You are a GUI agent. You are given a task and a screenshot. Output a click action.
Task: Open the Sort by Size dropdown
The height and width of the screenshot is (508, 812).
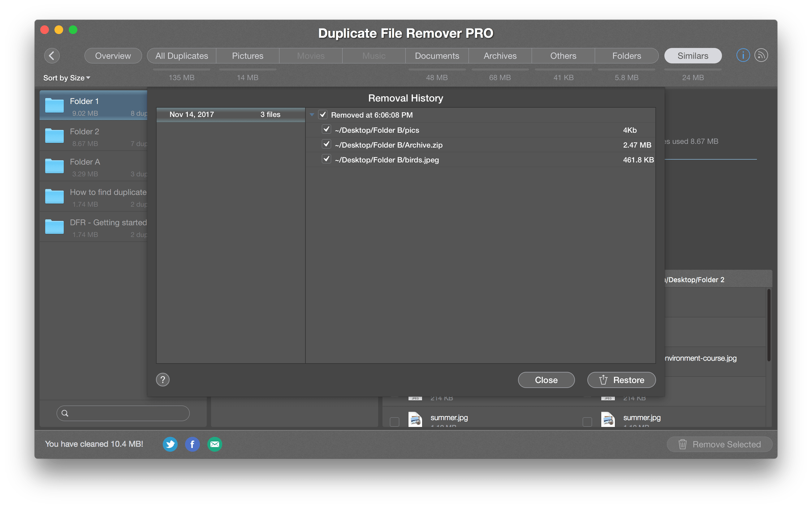click(67, 77)
